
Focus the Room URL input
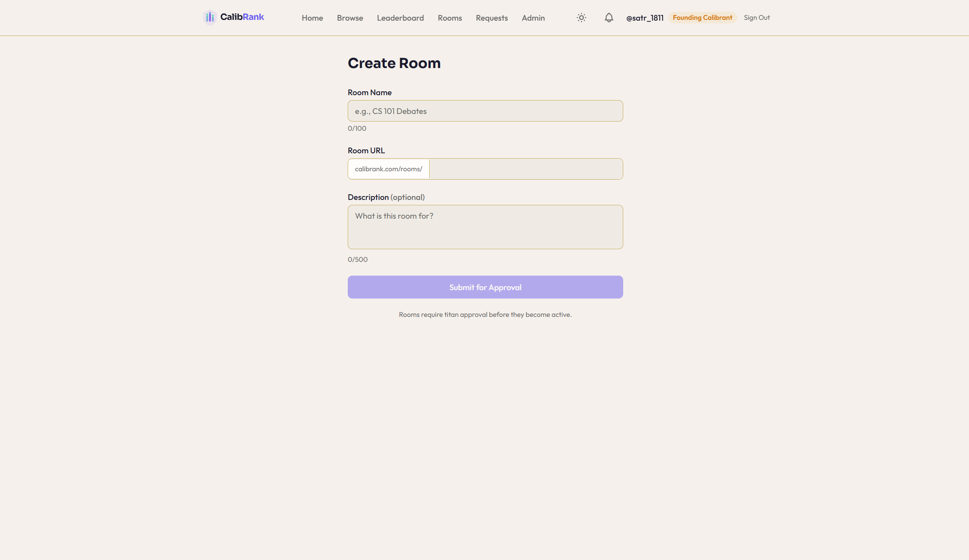pos(526,169)
